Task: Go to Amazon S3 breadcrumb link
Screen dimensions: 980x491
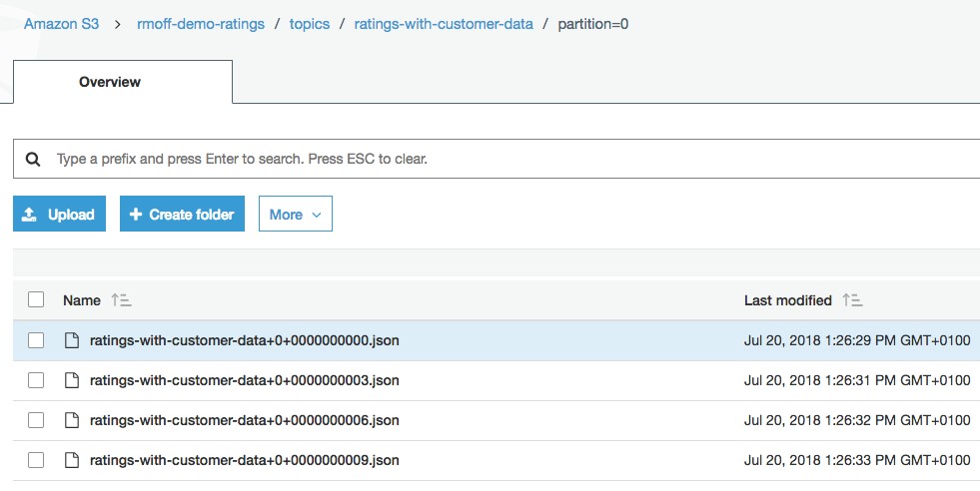Action: tap(61, 24)
